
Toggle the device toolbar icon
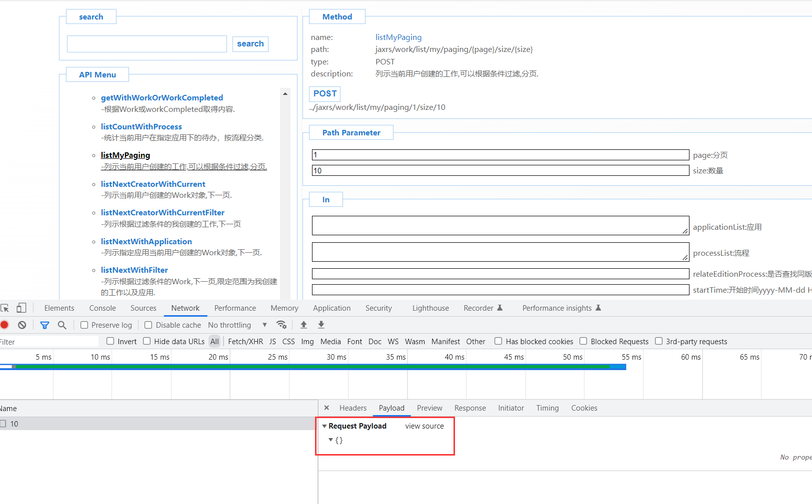(21, 308)
